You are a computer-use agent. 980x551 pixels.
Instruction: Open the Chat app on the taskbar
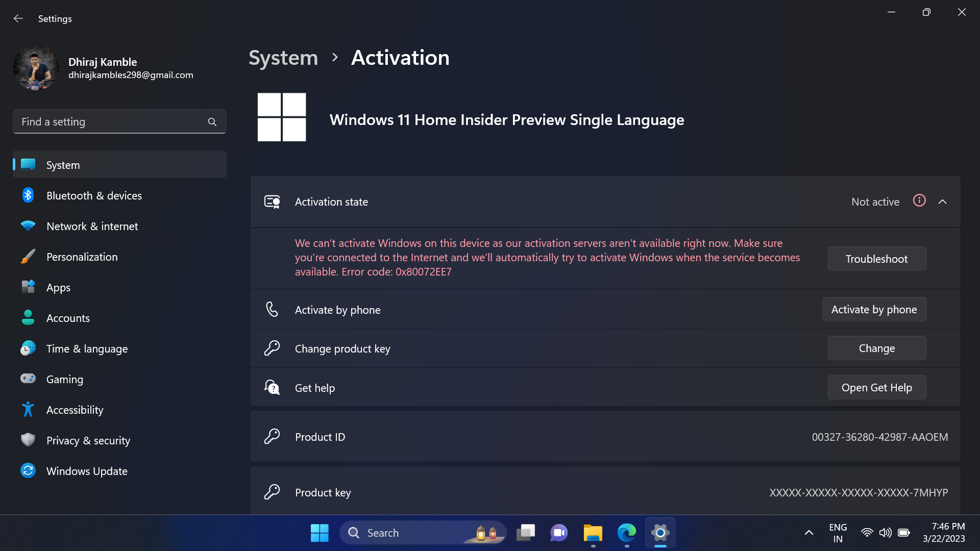click(x=559, y=533)
